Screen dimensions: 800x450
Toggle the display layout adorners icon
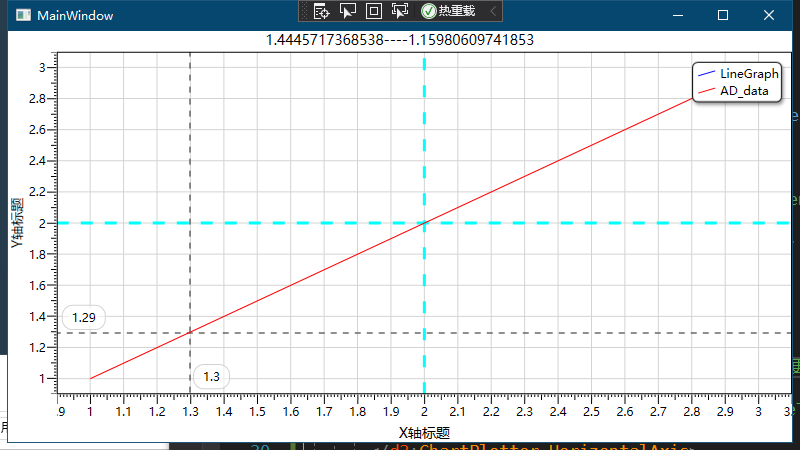(x=373, y=11)
